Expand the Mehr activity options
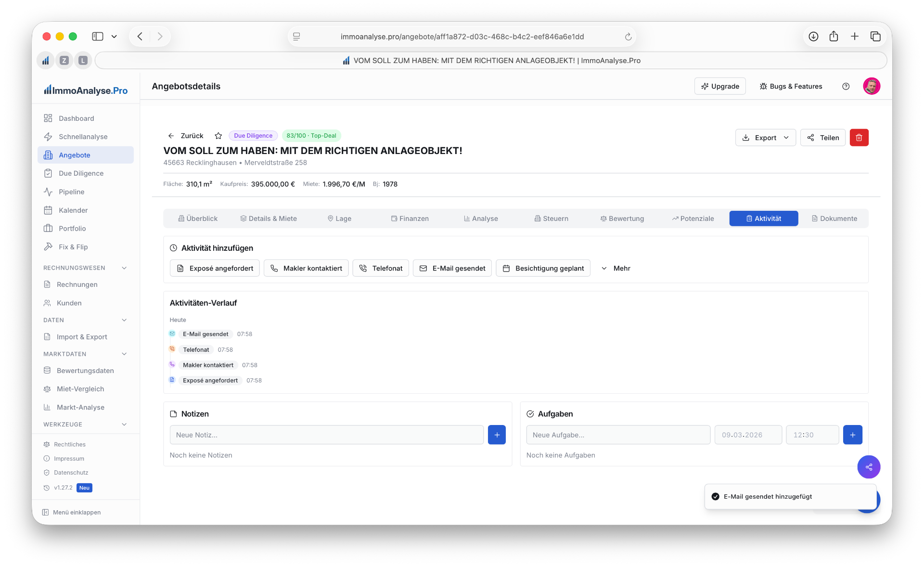Viewport: 924px width, 567px height. [616, 268]
